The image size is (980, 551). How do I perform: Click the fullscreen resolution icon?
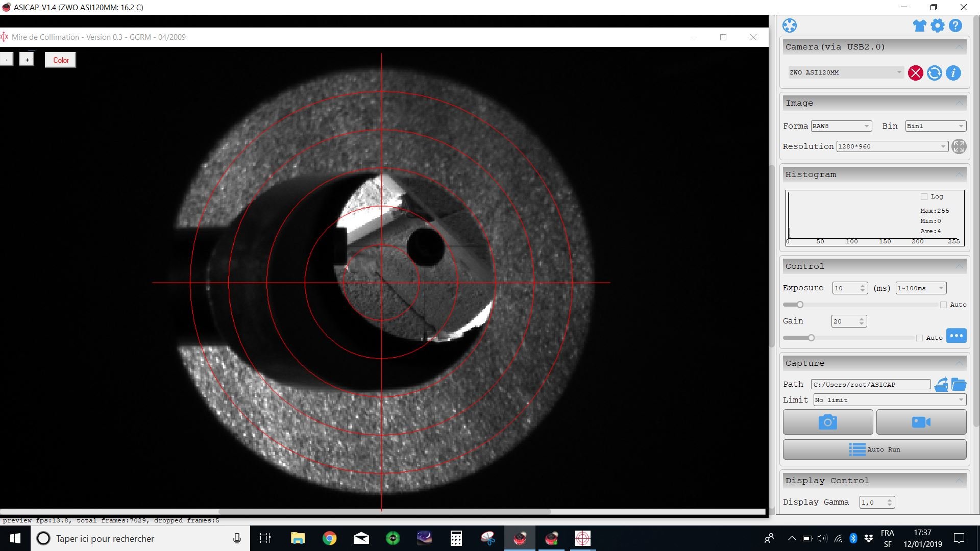click(x=959, y=146)
